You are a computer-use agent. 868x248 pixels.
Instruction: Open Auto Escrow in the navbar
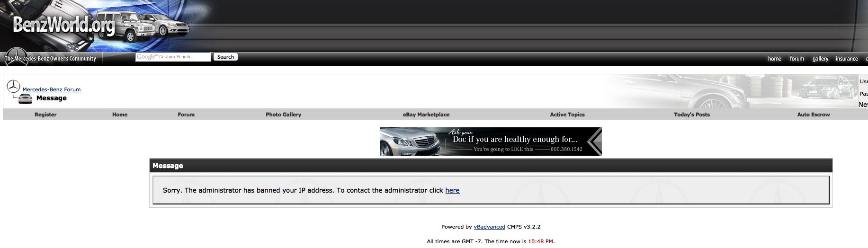(x=814, y=115)
